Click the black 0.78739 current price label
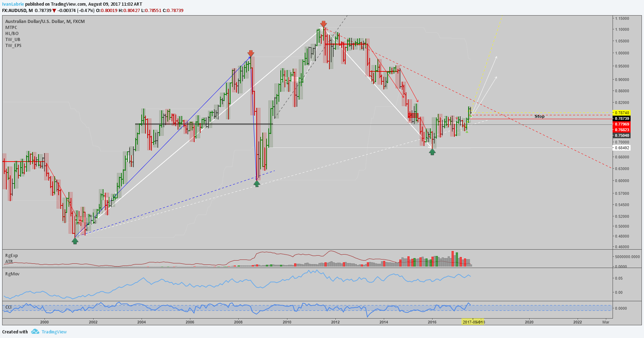Image resolution: width=644 pixels, height=338 pixels. point(622,118)
